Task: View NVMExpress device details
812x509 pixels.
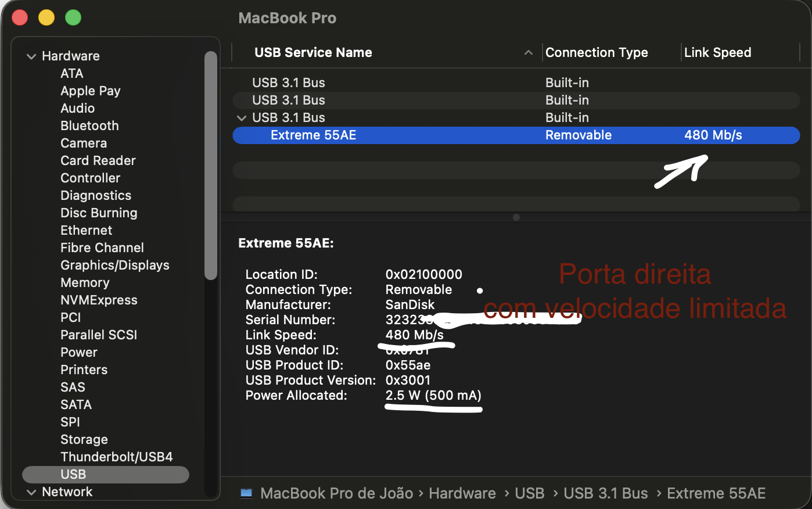Action: (99, 300)
